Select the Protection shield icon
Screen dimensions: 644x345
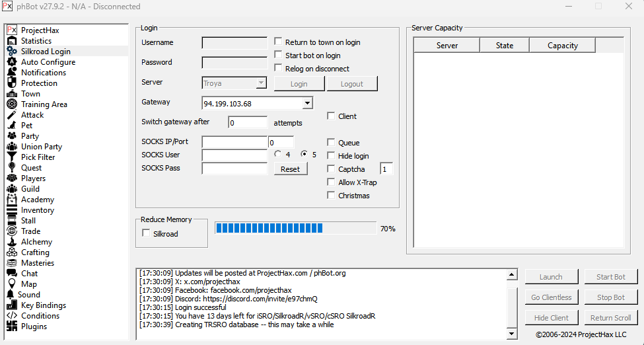[11, 83]
